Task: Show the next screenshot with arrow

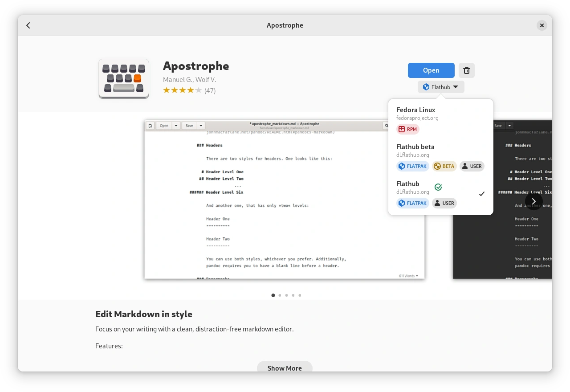Action: pyautogui.click(x=534, y=201)
